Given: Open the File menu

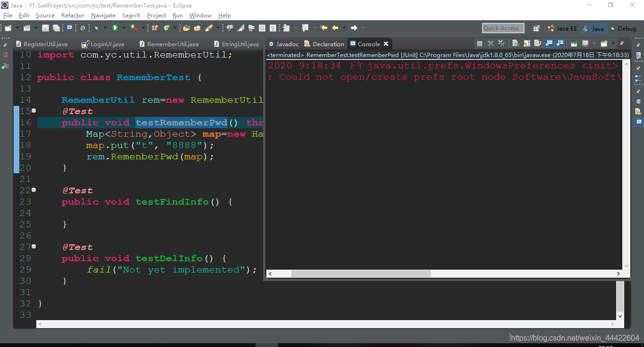Looking at the screenshot, I should pos(8,16).
